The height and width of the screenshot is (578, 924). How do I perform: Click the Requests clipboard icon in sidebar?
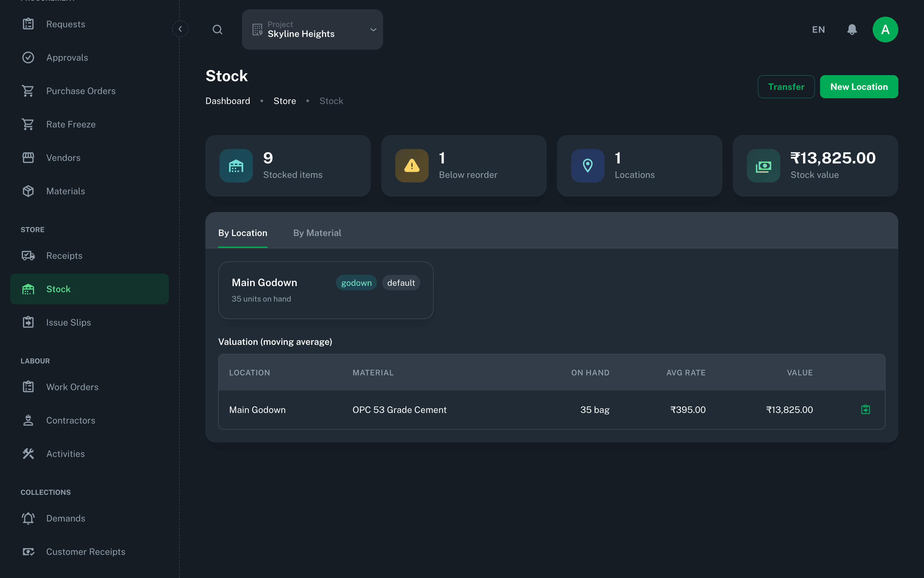(x=28, y=24)
